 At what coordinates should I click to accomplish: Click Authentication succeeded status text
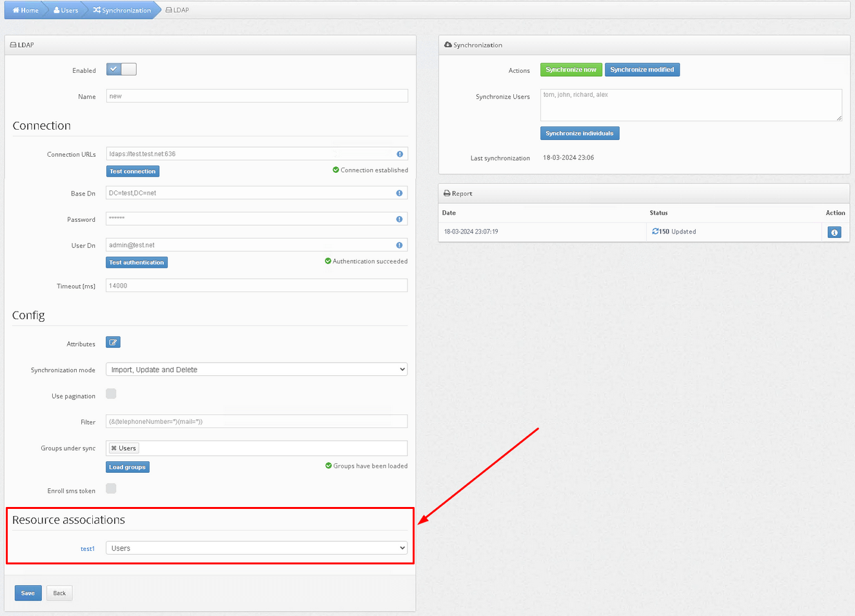point(370,261)
